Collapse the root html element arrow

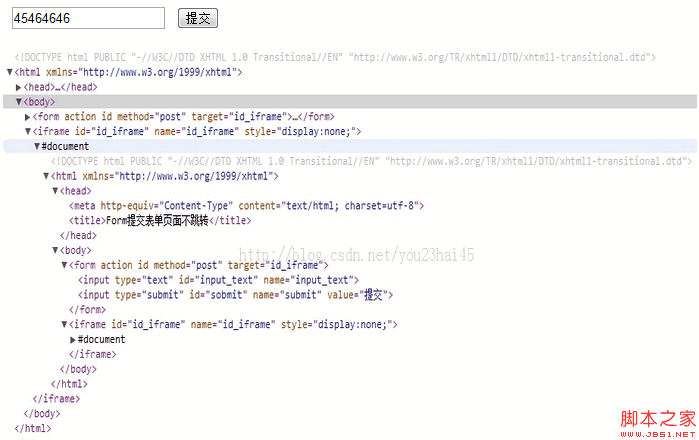click(x=10, y=73)
